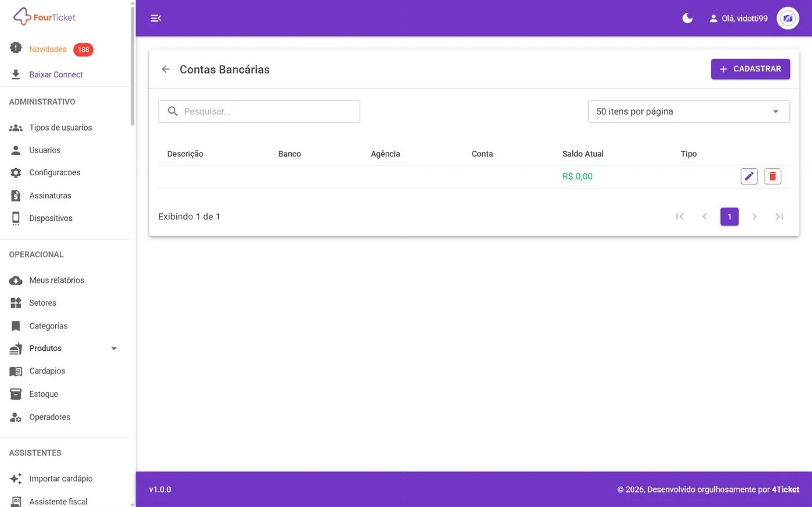Open Novidades in the sidebar

pos(48,49)
